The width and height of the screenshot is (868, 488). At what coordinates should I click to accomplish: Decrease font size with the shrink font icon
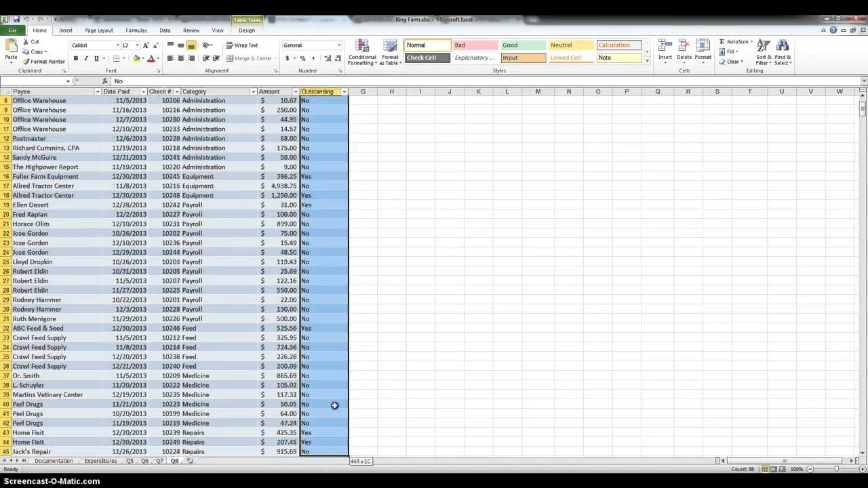click(155, 45)
